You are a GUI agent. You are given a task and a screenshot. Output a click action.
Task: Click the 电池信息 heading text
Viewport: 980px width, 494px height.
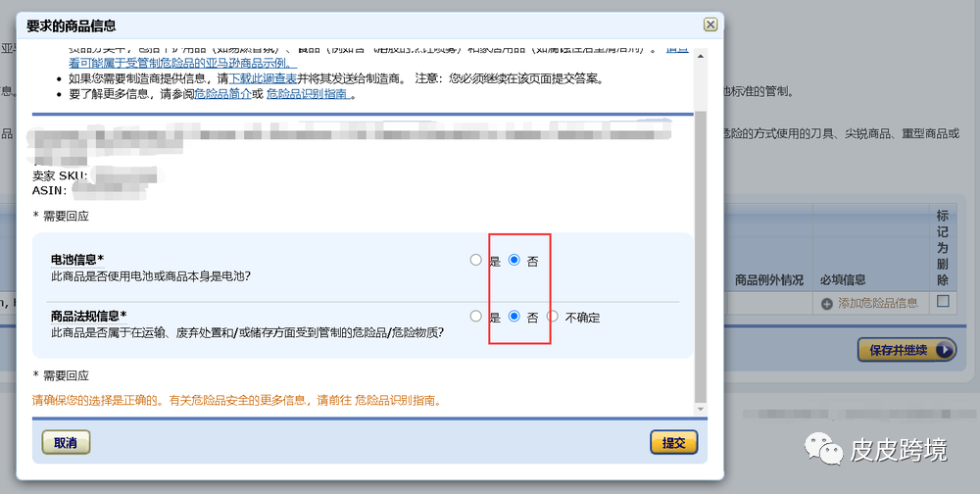pos(77,260)
